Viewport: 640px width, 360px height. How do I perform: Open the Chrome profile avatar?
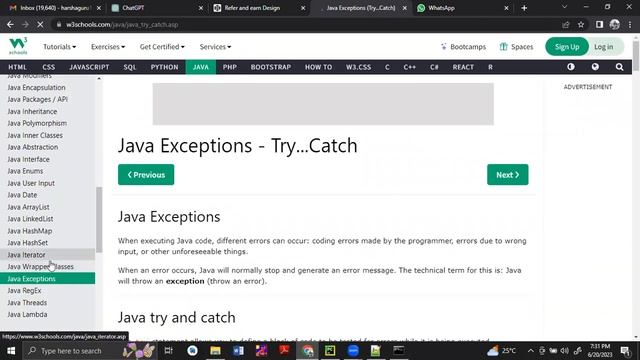[614, 24]
